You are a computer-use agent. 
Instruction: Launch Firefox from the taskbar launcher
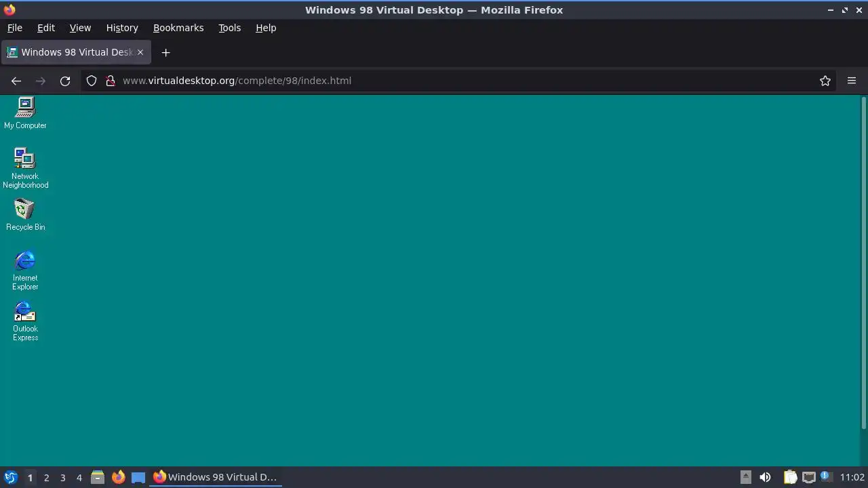point(118,477)
